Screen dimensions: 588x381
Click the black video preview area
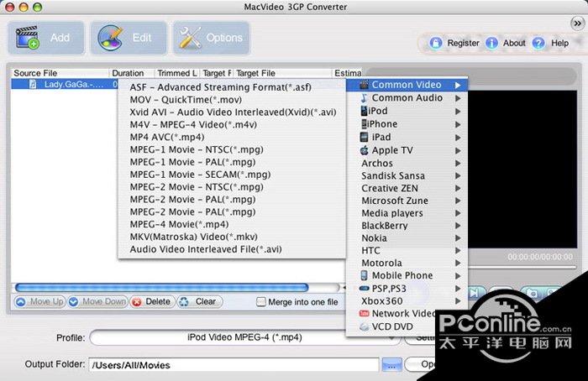[522, 170]
